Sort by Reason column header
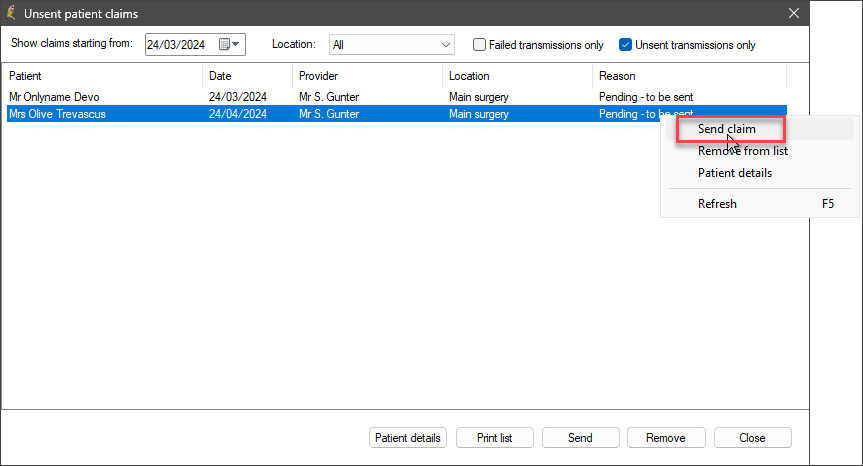863x466 pixels. 690,76
